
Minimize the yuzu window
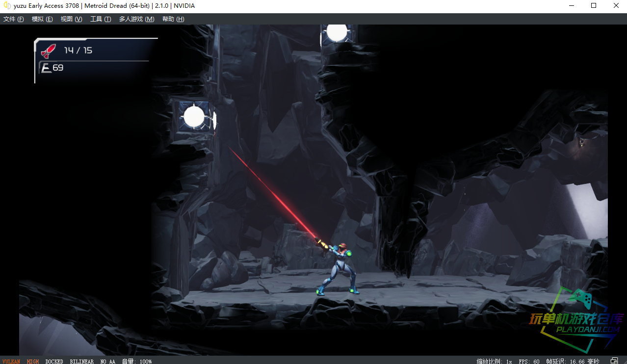[571, 6]
